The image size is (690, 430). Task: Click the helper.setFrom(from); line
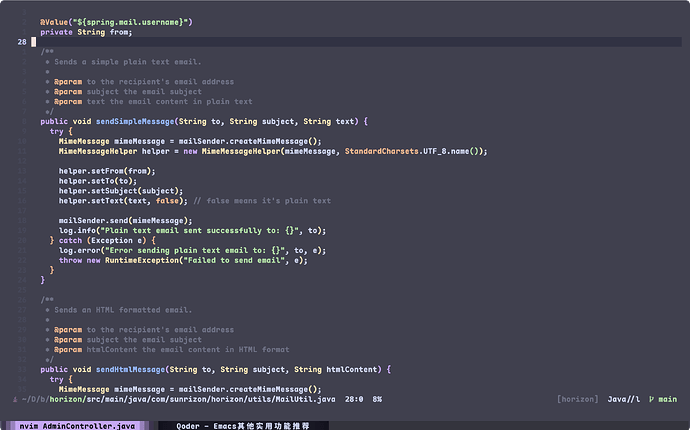[x=107, y=171]
